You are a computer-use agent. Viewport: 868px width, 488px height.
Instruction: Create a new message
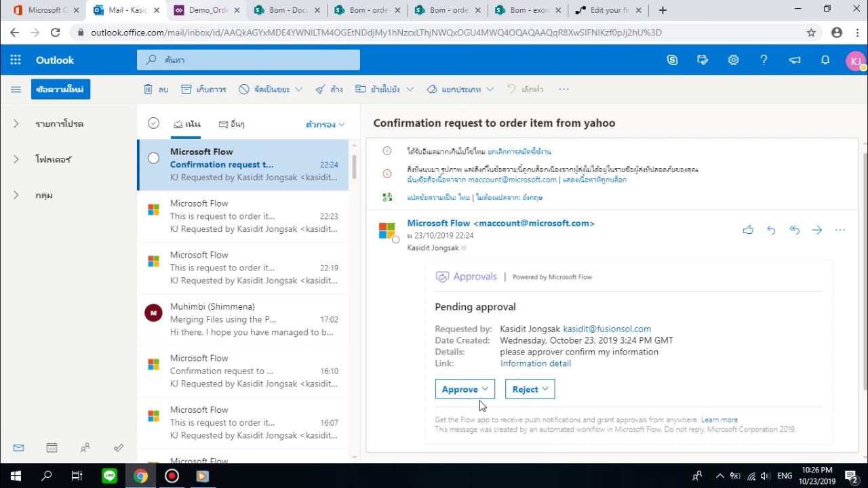[60, 89]
